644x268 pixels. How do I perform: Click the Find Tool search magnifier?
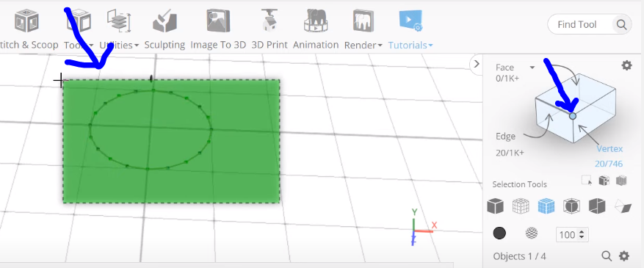pos(621,25)
